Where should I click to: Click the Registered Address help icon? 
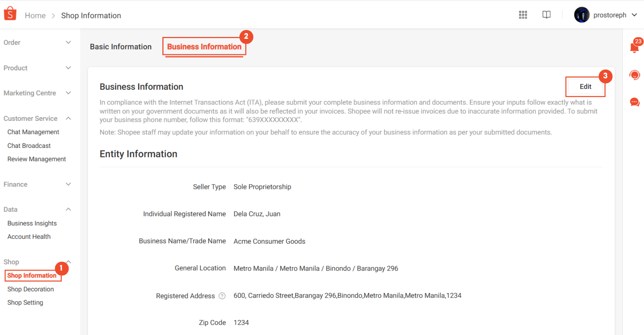pos(222,296)
